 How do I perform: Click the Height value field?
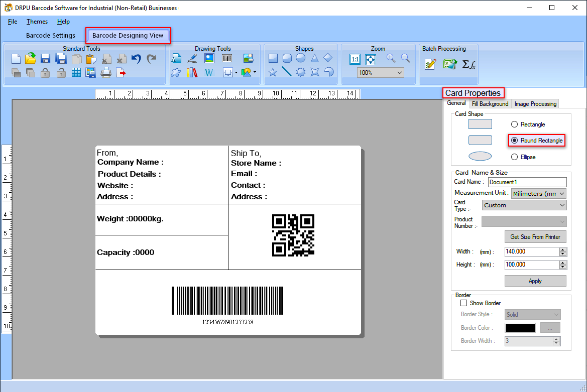click(532, 265)
